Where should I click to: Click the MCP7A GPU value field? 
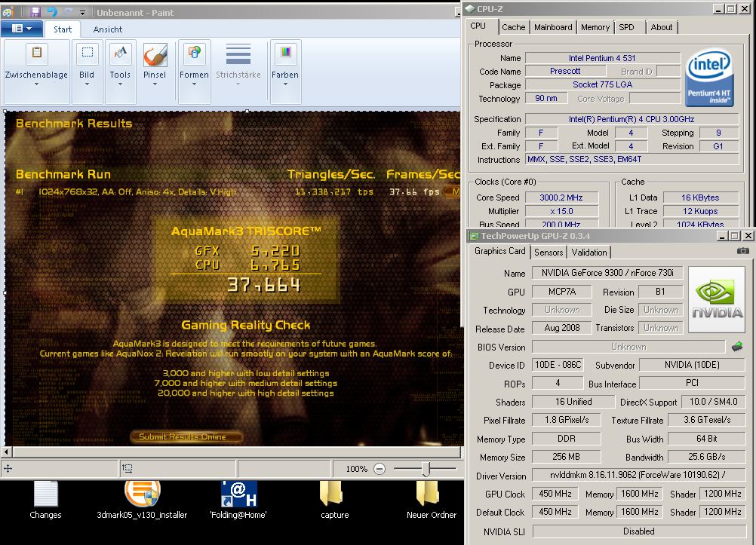tap(562, 292)
